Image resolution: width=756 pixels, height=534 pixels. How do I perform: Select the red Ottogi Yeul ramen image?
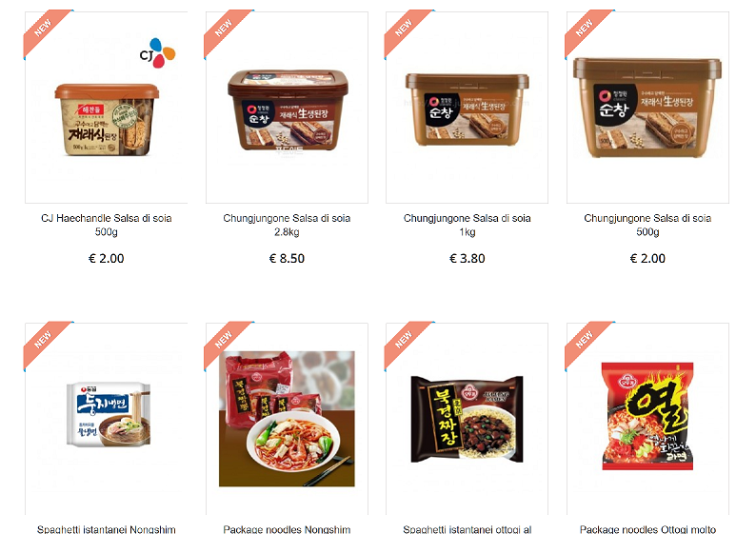click(x=647, y=416)
